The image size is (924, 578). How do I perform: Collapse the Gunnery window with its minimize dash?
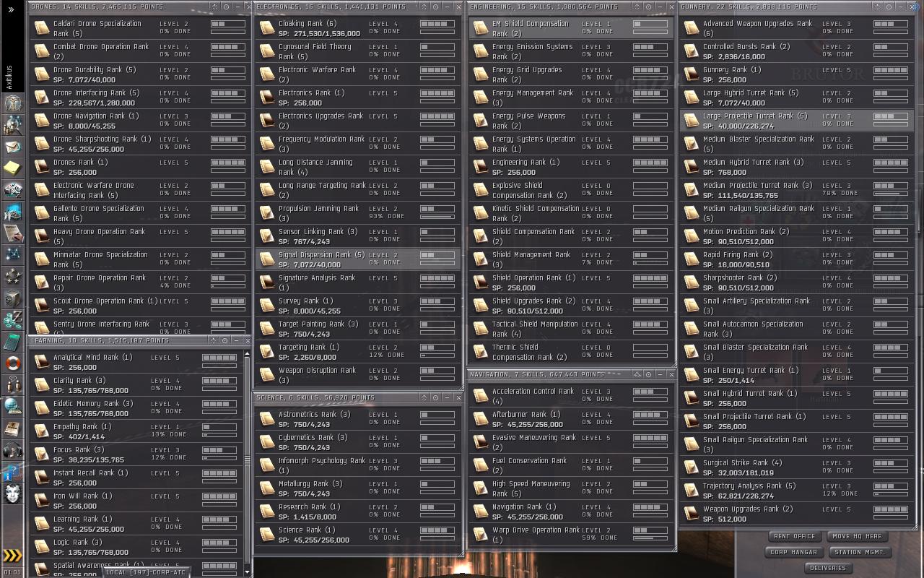point(902,7)
